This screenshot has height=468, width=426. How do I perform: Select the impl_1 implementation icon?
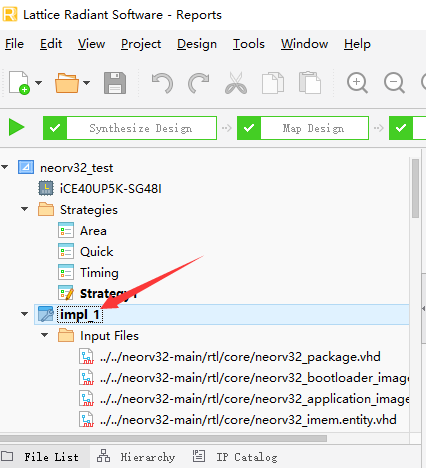(x=46, y=314)
